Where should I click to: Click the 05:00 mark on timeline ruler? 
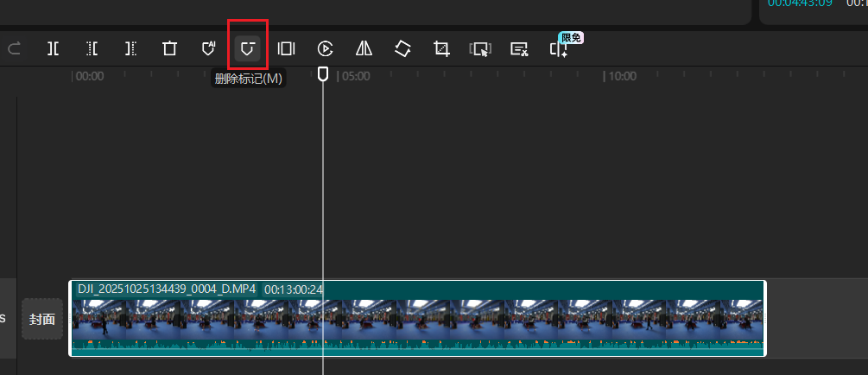pyautogui.click(x=356, y=76)
